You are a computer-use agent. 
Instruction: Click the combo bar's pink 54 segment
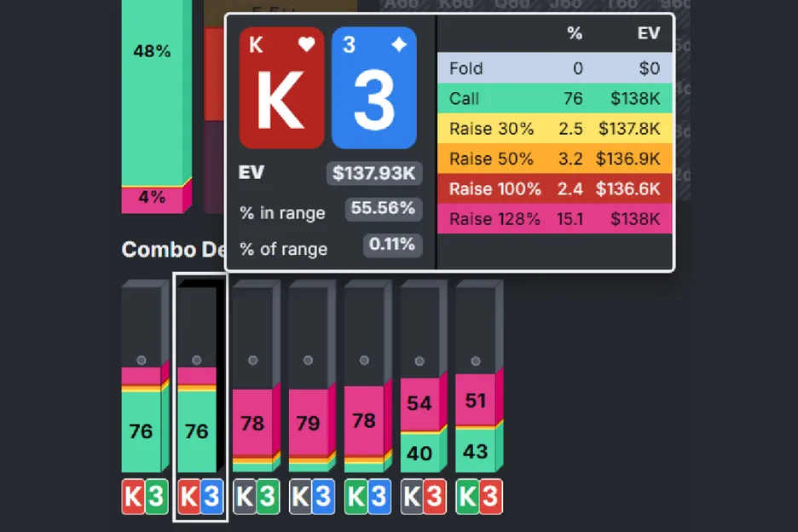[419, 402]
